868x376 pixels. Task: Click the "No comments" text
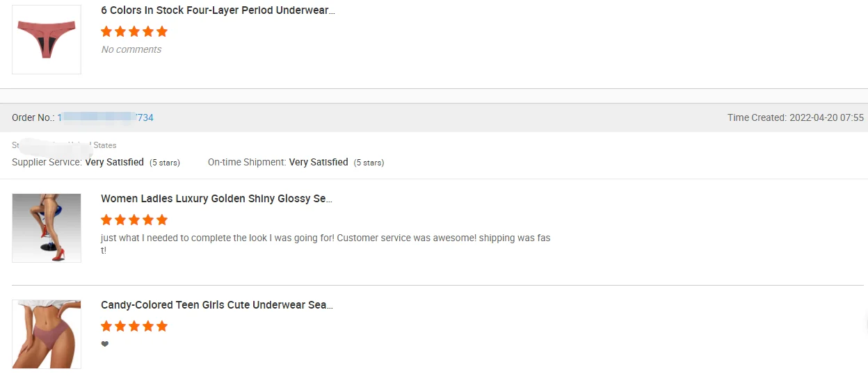coord(131,49)
